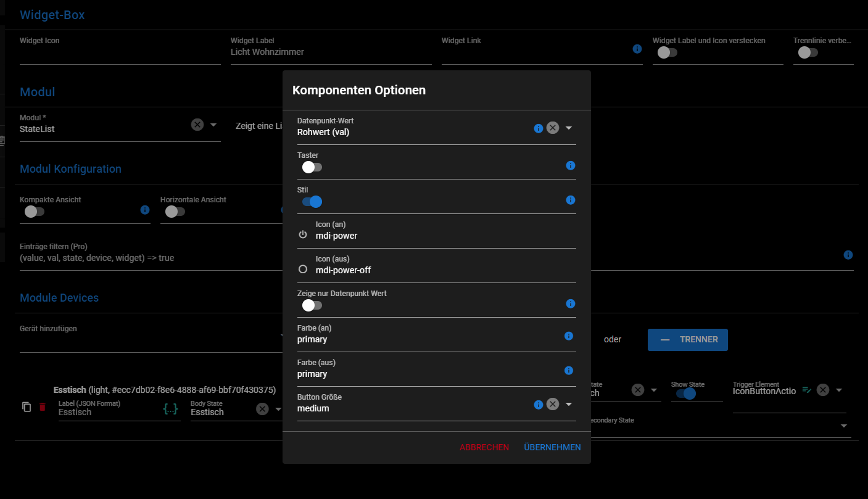Viewport: 868px width, 499px height.
Task: Click the info icon beside Widget Link
Action: tap(637, 49)
